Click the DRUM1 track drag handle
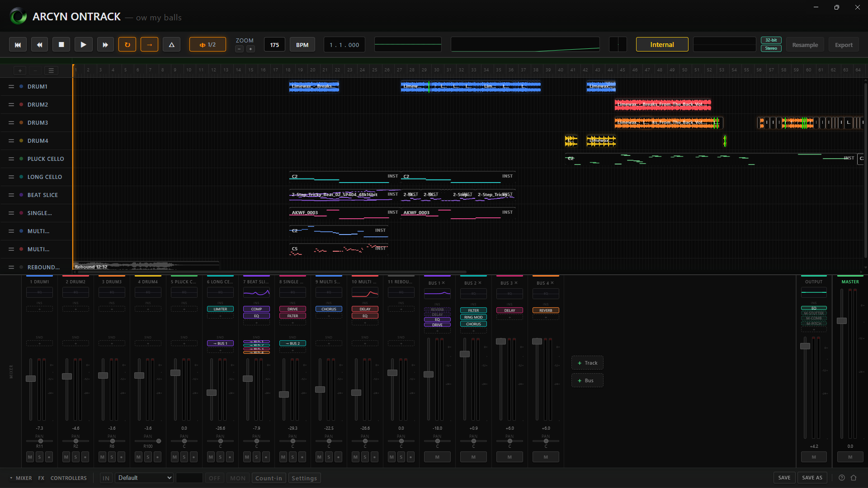The image size is (868, 488). coord(11,86)
